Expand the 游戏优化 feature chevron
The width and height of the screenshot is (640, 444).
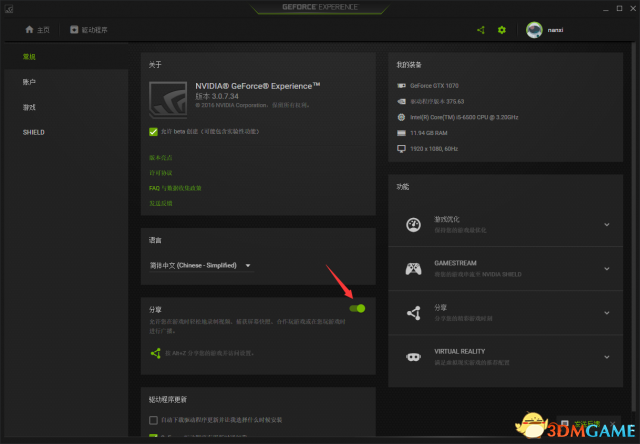(607, 224)
